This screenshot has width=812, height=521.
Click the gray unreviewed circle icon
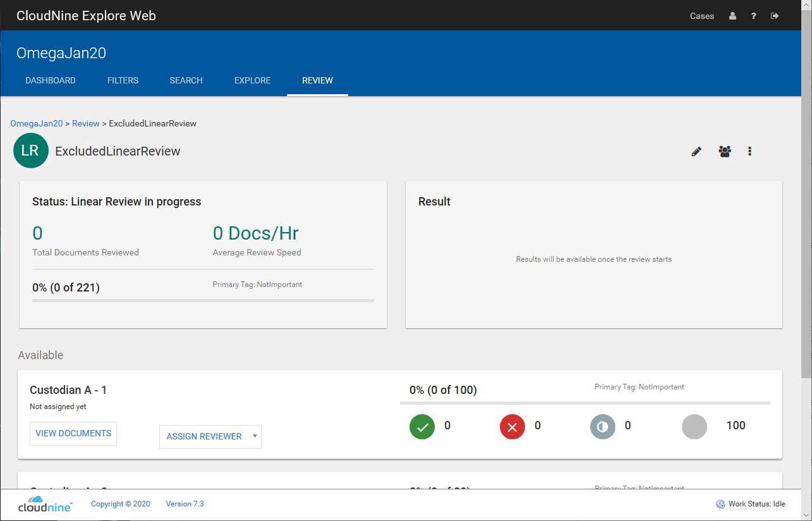coord(694,427)
